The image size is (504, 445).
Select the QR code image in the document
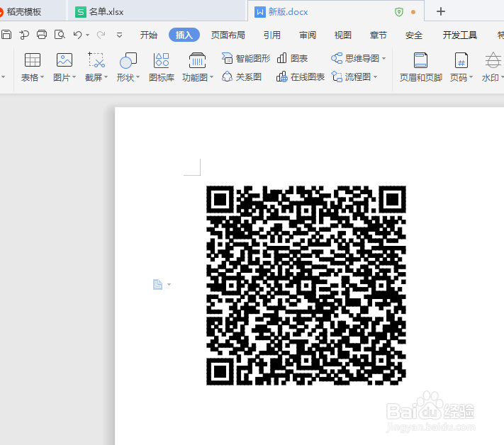tap(306, 286)
